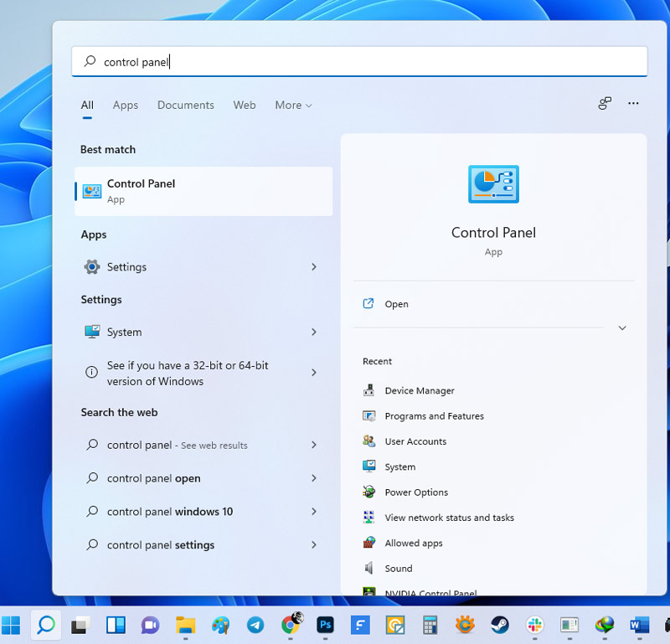The width and height of the screenshot is (670, 644).
Task: Open the three-dot options menu
Action: pyautogui.click(x=633, y=103)
